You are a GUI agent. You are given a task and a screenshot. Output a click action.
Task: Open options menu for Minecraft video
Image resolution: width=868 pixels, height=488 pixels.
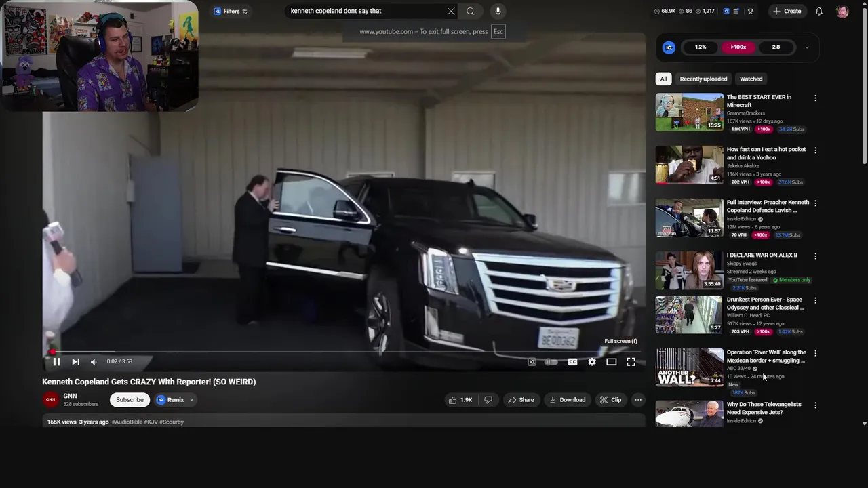[x=815, y=98]
